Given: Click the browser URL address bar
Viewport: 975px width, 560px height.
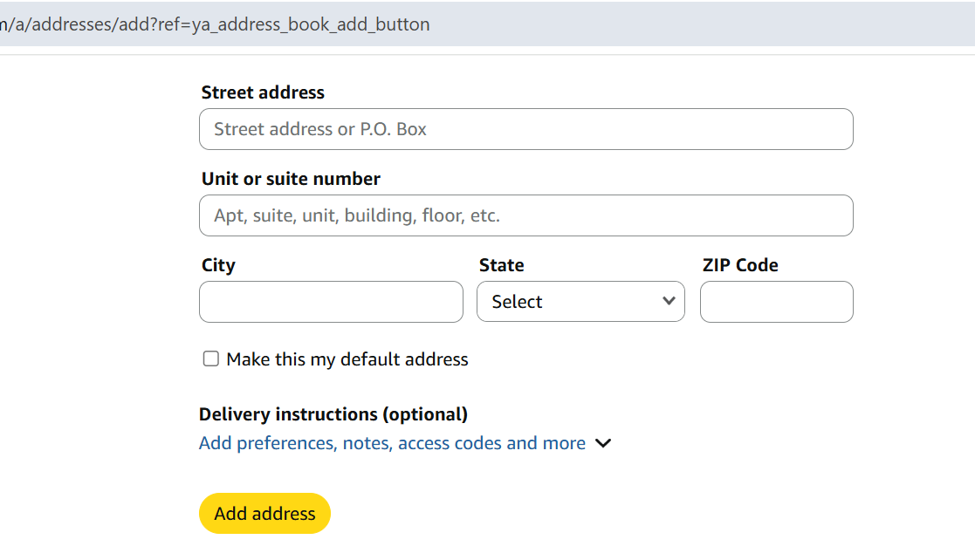Looking at the screenshot, I should [x=487, y=24].
